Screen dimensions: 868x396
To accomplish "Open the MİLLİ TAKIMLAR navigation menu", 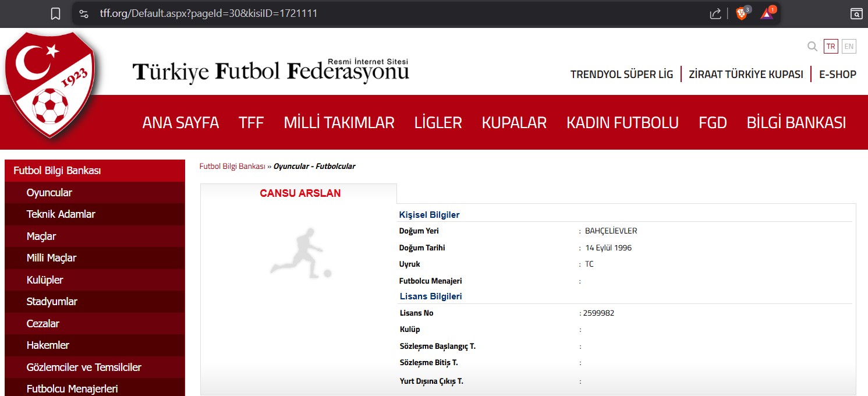I will (x=339, y=122).
